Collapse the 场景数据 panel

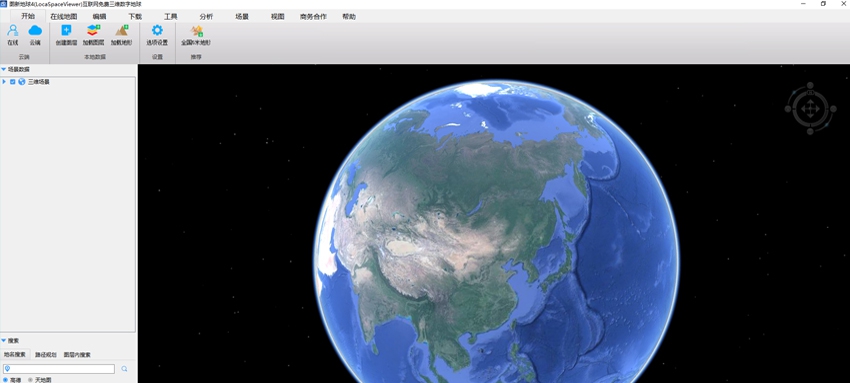coord(4,69)
